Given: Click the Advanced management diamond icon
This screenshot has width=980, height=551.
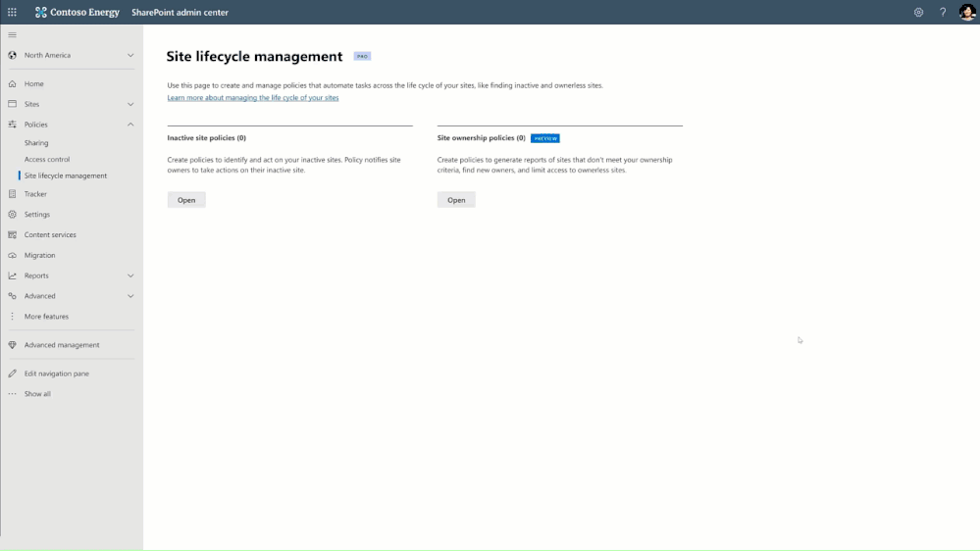Looking at the screenshot, I should 12,345.
